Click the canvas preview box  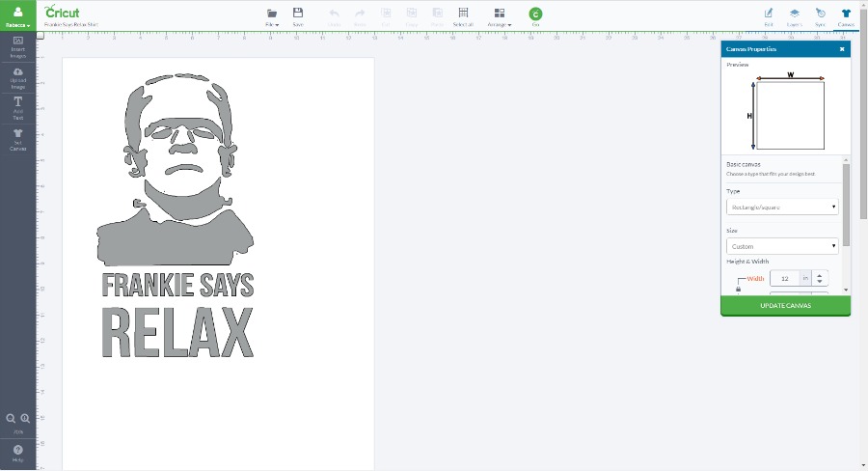click(x=790, y=115)
